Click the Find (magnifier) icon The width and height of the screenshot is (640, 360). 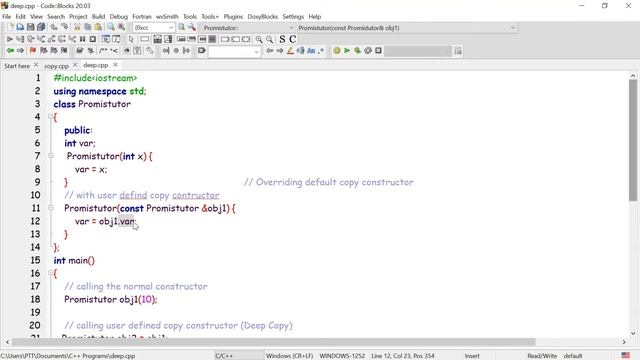[x=111, y=27]
